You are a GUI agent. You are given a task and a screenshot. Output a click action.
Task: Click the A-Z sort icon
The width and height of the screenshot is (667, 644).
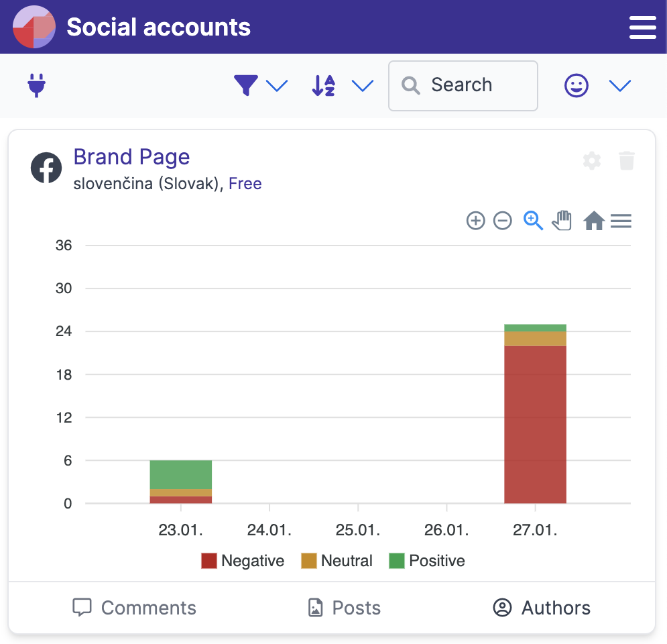[324, 86]
